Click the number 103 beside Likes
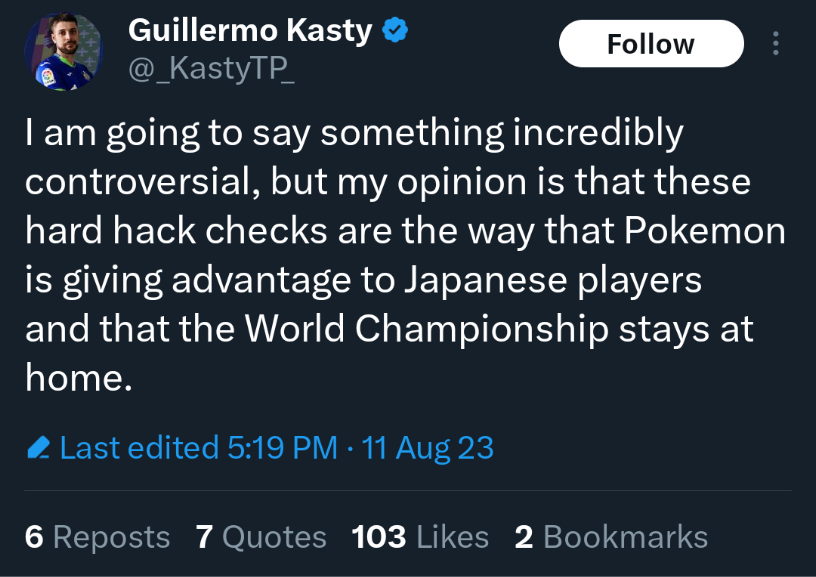The image size is (816, 577). [x=378, y=537]
